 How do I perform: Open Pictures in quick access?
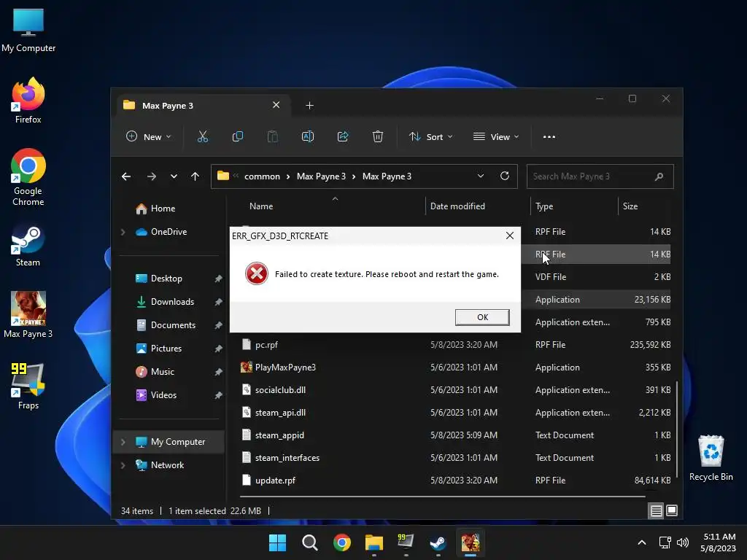coord(166,349)
